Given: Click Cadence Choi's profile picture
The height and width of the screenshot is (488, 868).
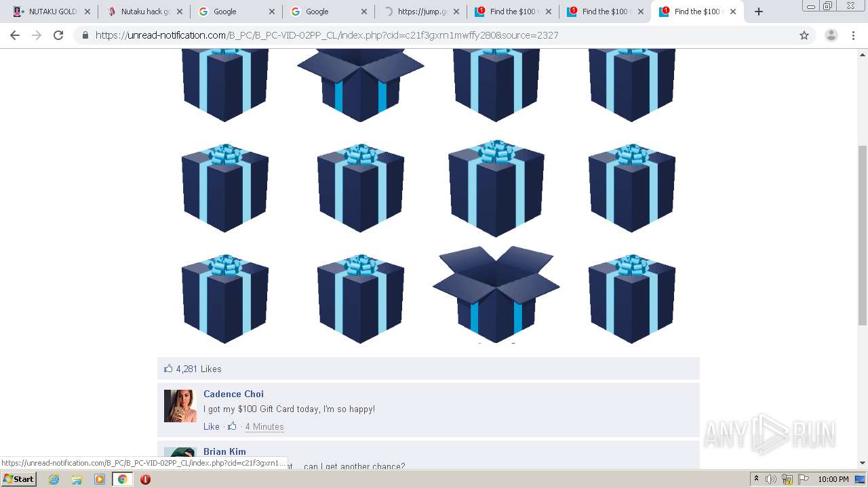Looking at the screenshot, I should pyautogui.click(x=180, y=406).
